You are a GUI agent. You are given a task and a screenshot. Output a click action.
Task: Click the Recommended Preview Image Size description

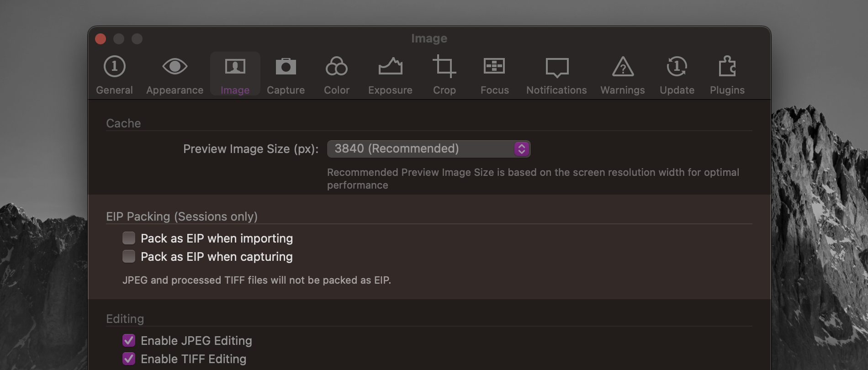click(533, 179)
